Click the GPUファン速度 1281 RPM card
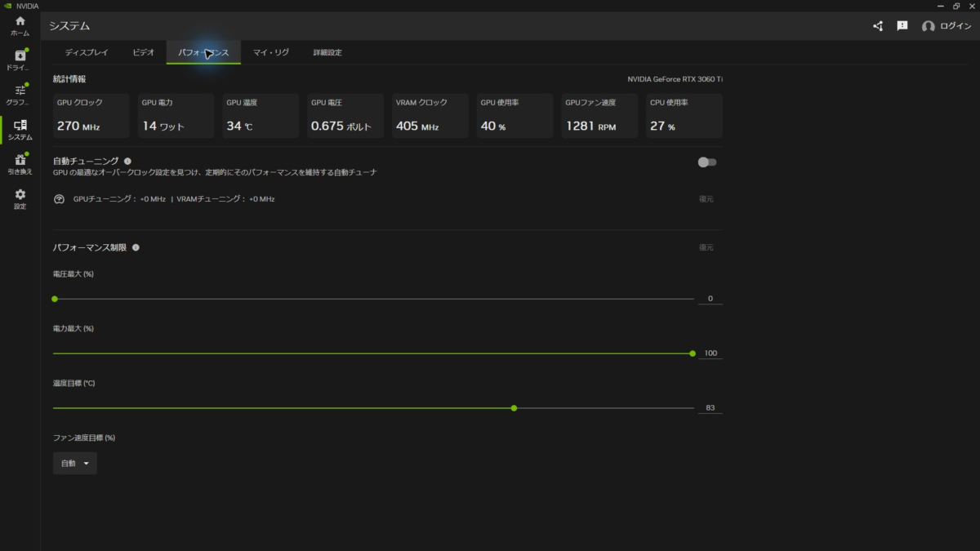The image size is (980, 551). point(599,116)
